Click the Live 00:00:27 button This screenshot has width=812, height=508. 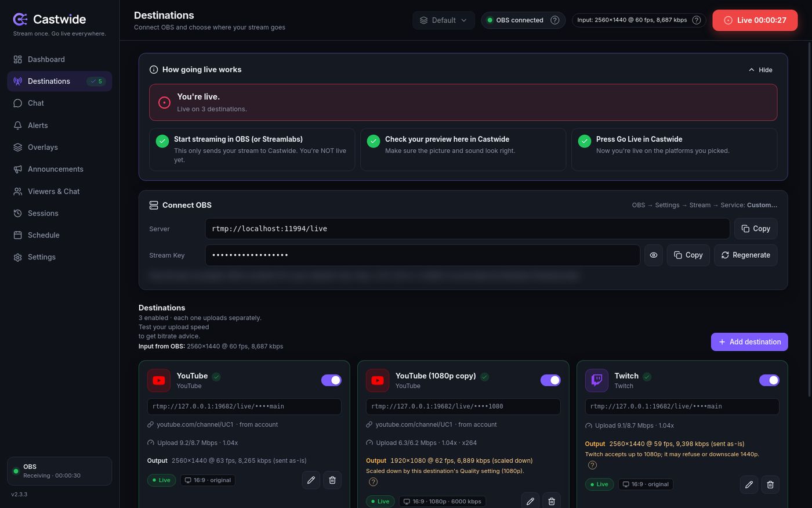755,20
